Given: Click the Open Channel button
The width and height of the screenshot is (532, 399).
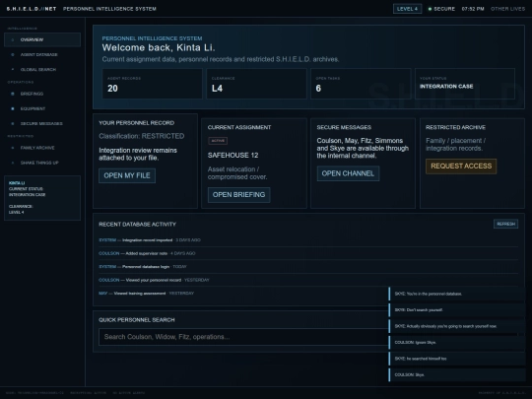Looking at the screenshot, I should (x=348, y=173).
